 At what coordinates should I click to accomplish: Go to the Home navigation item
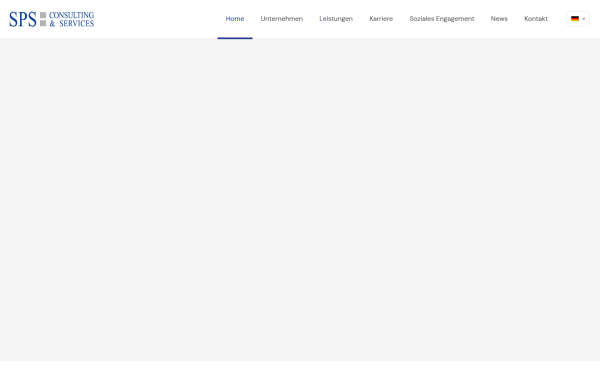click(x=235, y=19)
